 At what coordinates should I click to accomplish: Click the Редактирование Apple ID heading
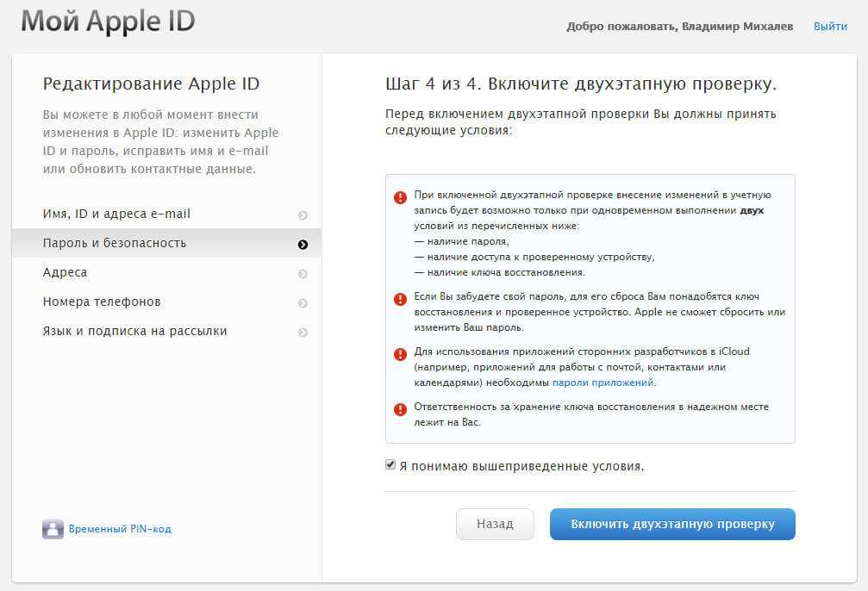(151, 84)
